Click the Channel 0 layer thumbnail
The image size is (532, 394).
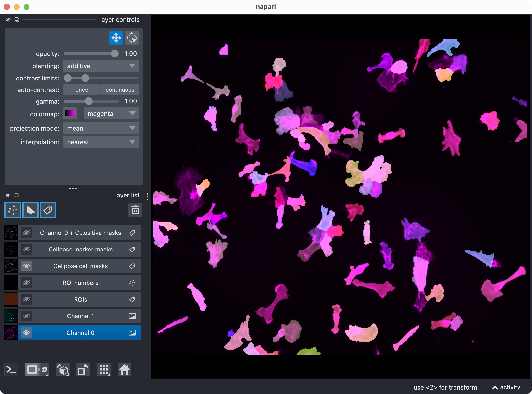point(11,333)
